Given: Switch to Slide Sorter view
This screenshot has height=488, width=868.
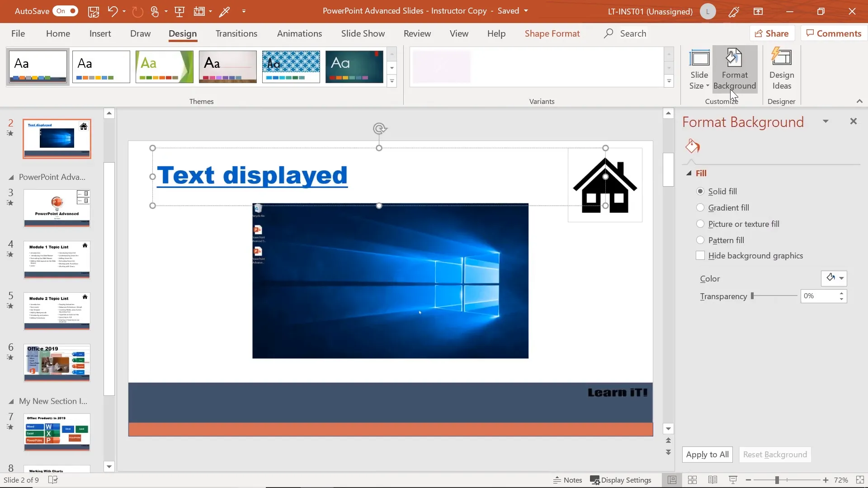Looking at the screenshot, I should pos(692,480).
